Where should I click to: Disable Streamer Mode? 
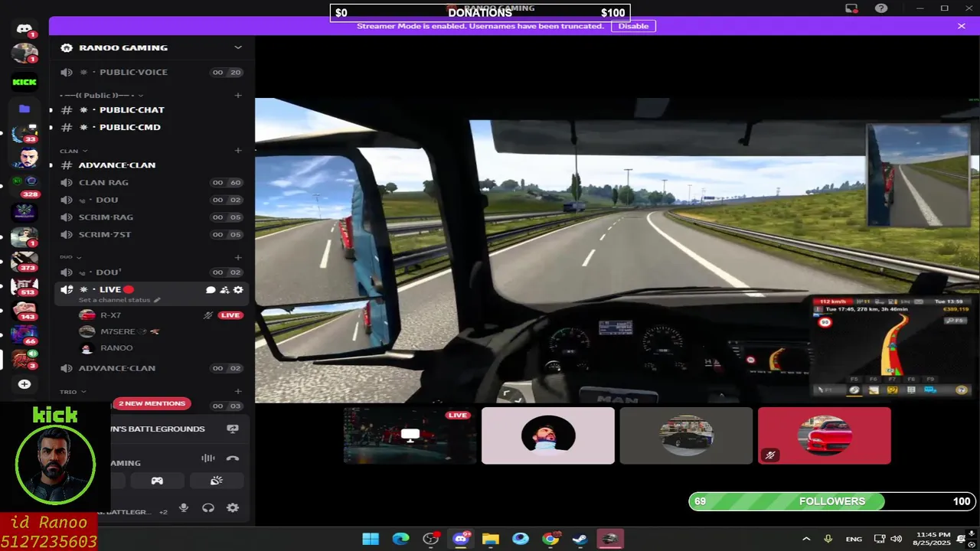[x=633, y=26]
